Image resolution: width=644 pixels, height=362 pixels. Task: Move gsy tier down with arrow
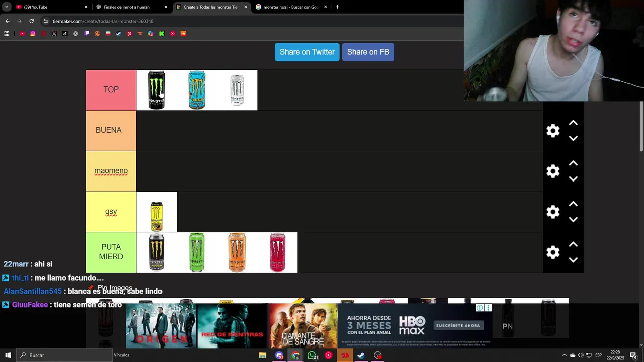tap(573, 219)
